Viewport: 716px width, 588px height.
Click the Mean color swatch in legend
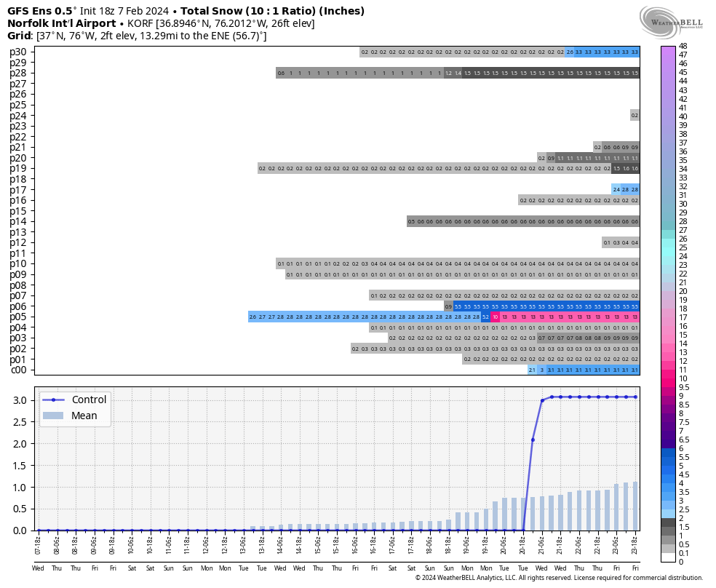tap(52, 416)
